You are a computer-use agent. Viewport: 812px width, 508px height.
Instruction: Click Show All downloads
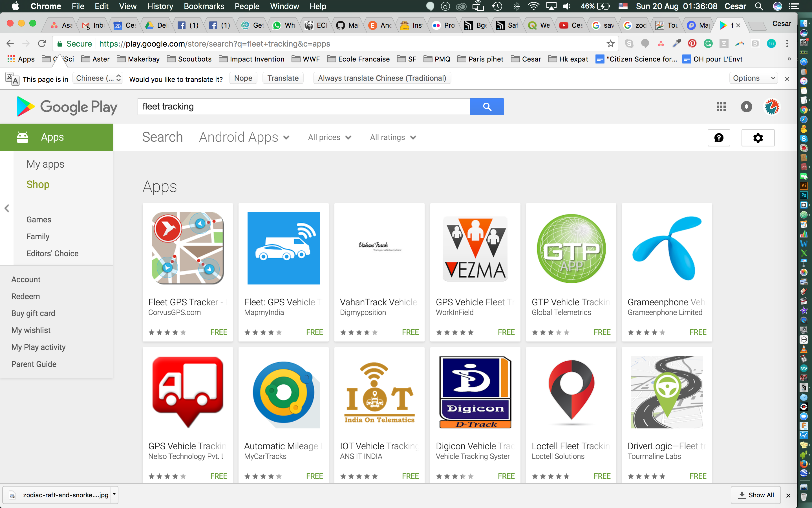756,495
